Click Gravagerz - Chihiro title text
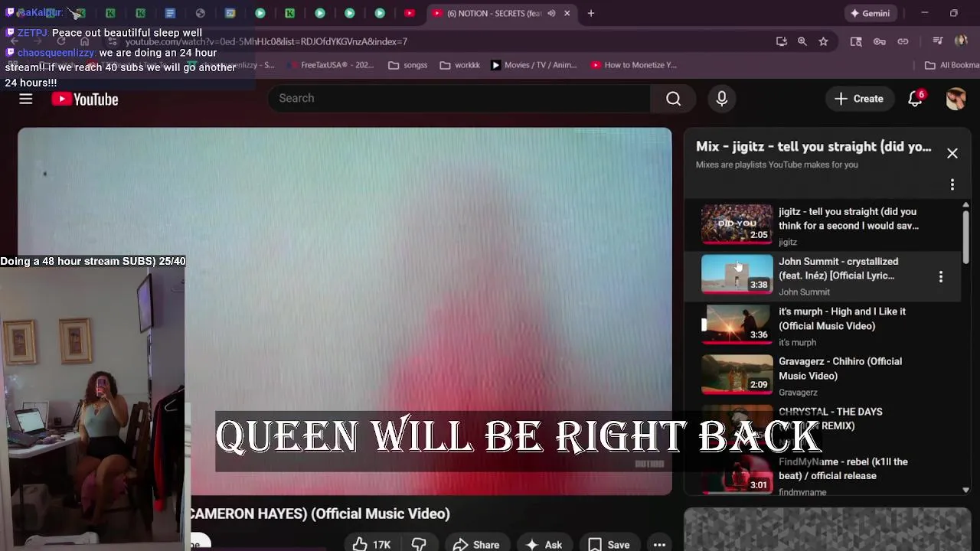The image size is (980, 551). [x=840, y=368]
